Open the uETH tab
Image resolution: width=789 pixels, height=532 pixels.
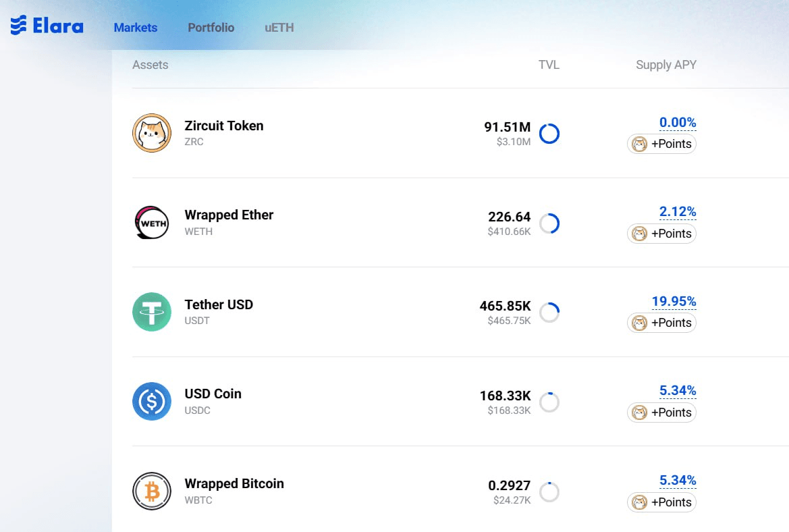(x=279, y=28)
